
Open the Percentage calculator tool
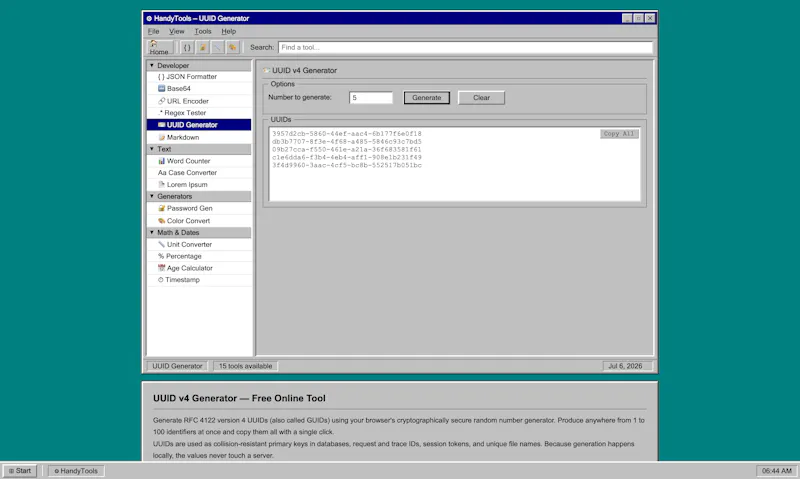199,256
